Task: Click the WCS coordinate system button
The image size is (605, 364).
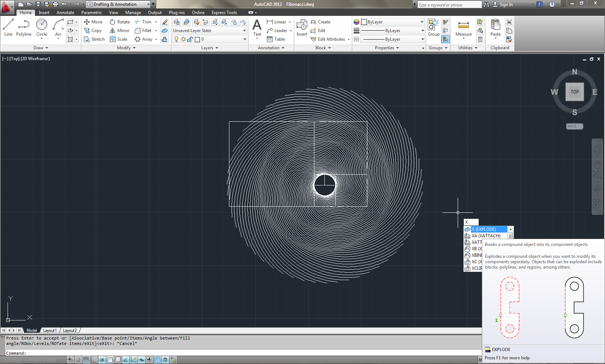Action: (x=574, y=126)
